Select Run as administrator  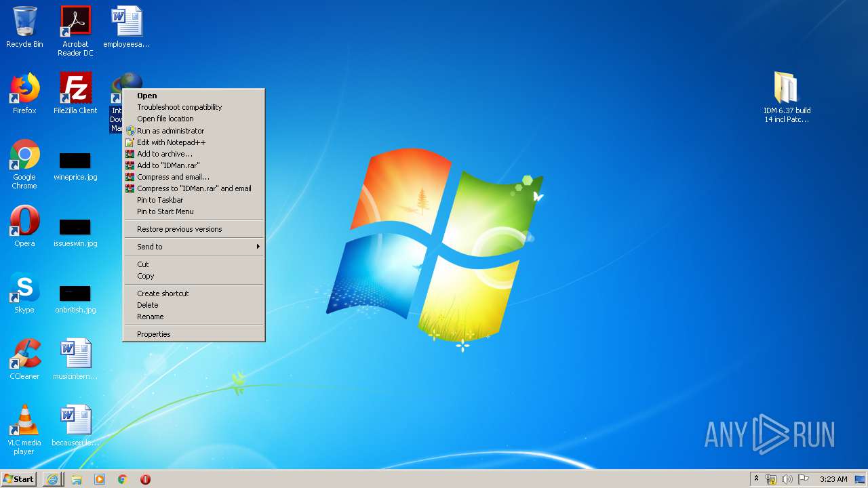tap(194, 131)
